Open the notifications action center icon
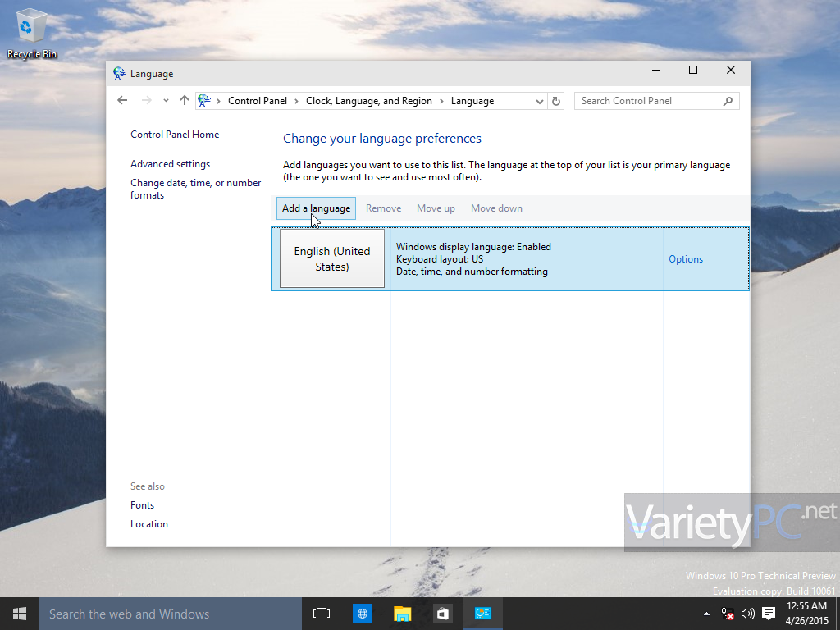840x630 pixels. tap(769, 614)
